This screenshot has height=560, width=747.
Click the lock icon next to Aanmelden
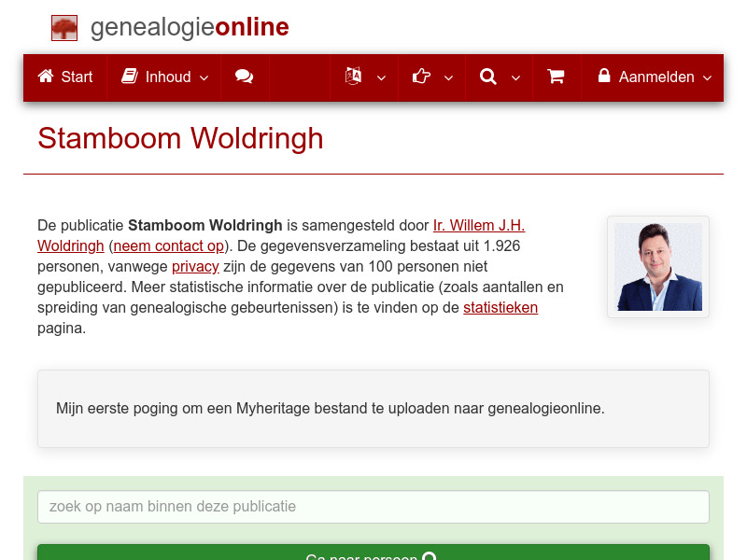(x=604, y=77)
